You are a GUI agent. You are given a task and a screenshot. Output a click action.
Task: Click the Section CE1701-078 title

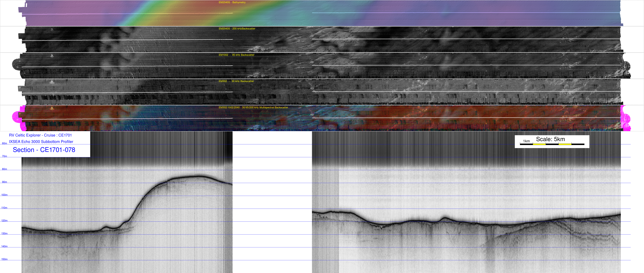point(44,150)
